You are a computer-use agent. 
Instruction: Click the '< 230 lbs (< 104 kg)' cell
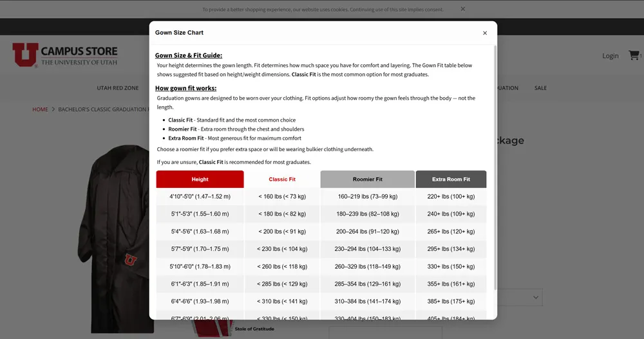282,249
